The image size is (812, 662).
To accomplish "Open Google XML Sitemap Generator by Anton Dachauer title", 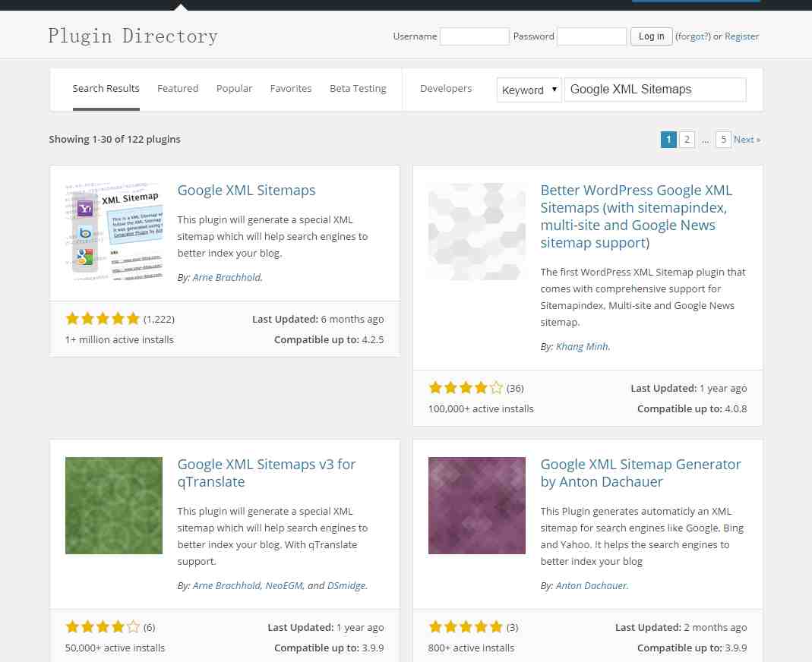I will coord(640,472).
